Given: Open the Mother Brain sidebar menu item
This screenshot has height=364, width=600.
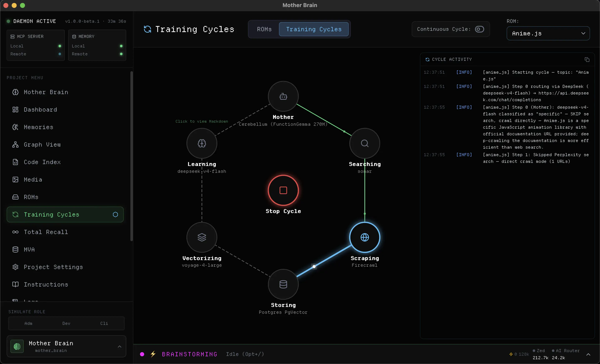Looking at the screenshot, I should [x=65, y=92].
